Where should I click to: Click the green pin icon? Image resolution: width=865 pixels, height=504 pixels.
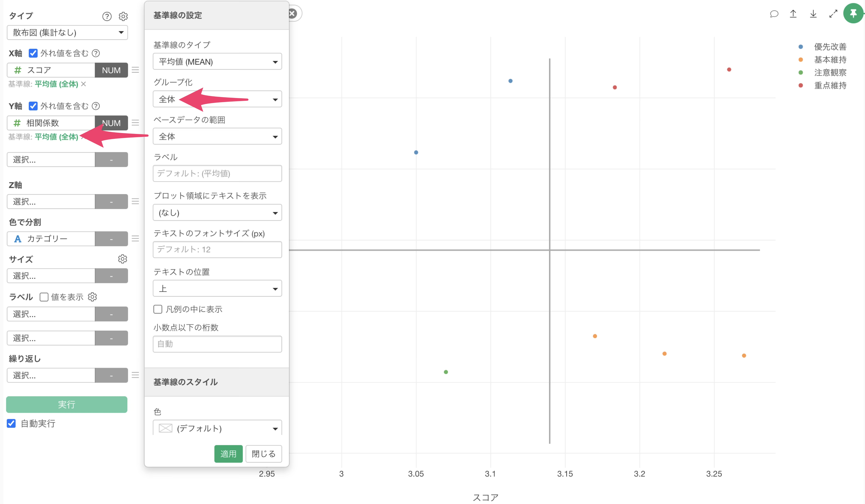click(853, 13)
